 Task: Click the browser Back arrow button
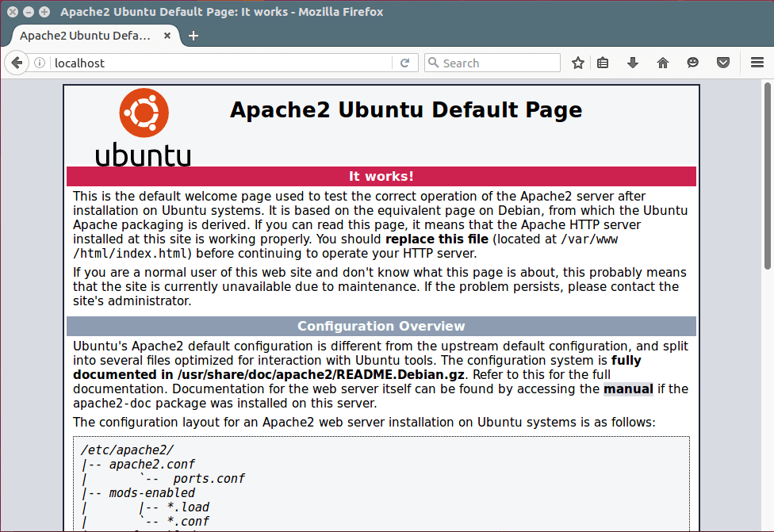(x=17, y=63)
